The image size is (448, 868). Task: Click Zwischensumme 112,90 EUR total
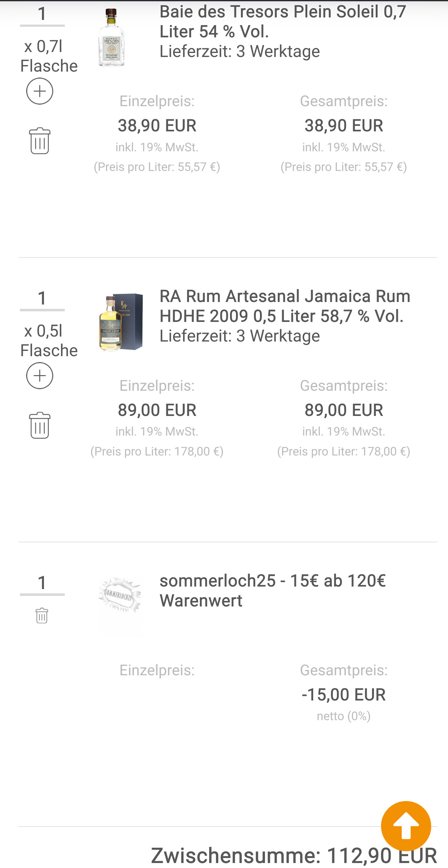click(294, 856)
